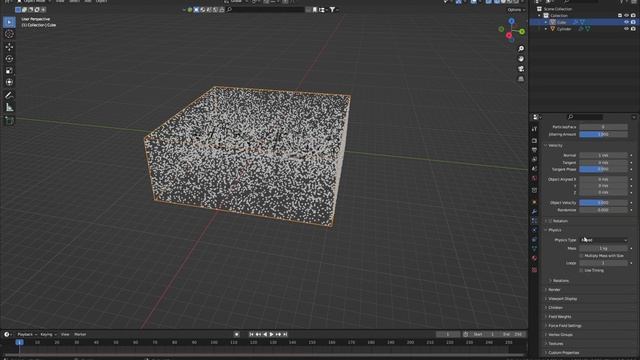Select the Move tool

click(x=9, y=47)
